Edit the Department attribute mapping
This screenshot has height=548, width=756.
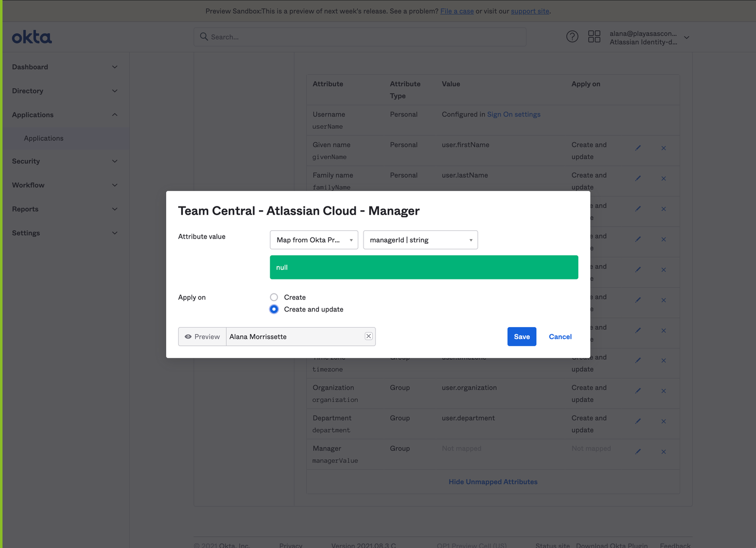[638, 421]
